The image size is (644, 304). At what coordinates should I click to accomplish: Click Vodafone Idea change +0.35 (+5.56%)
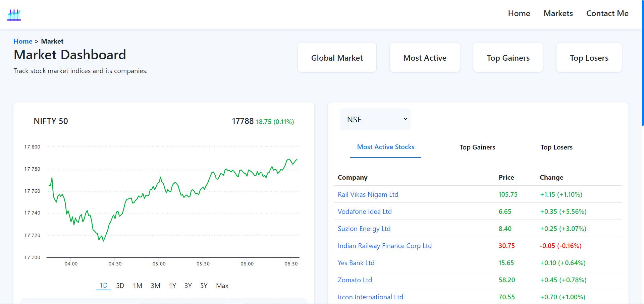(x=563, y=211)
